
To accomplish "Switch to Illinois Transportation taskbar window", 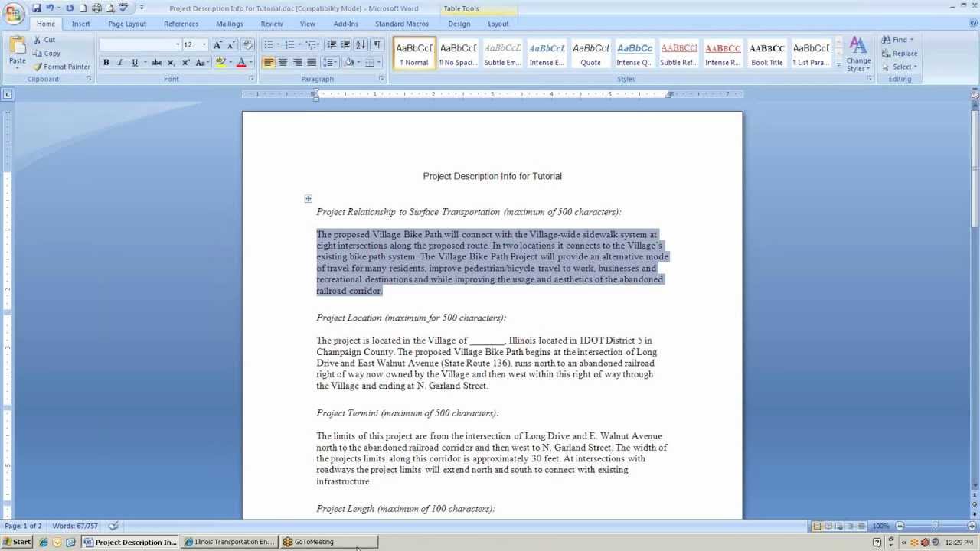I will point(229,542).
